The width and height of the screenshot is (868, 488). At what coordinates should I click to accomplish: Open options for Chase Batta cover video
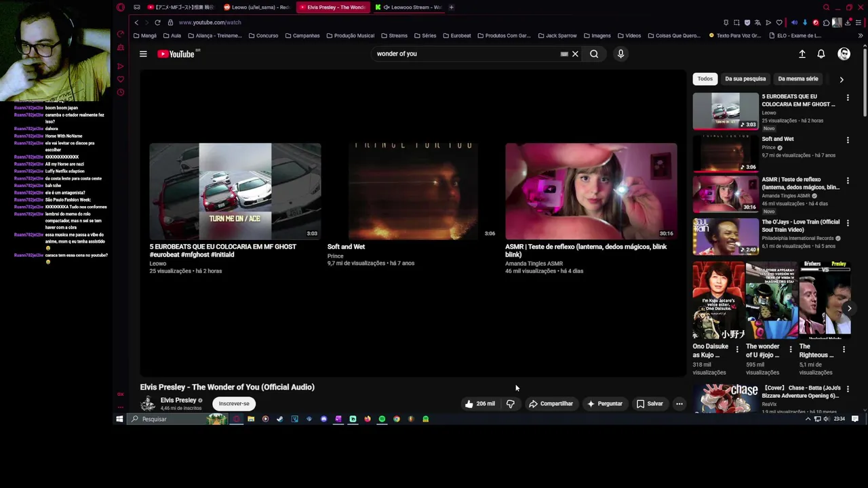tap(848, 389)
